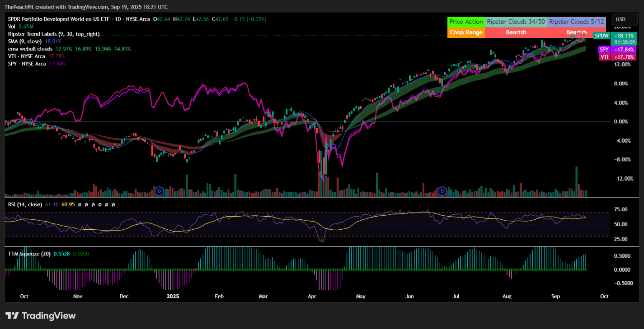Open the USD currency dropdown
Screen dimensions: 644x329
click(625, 19)
